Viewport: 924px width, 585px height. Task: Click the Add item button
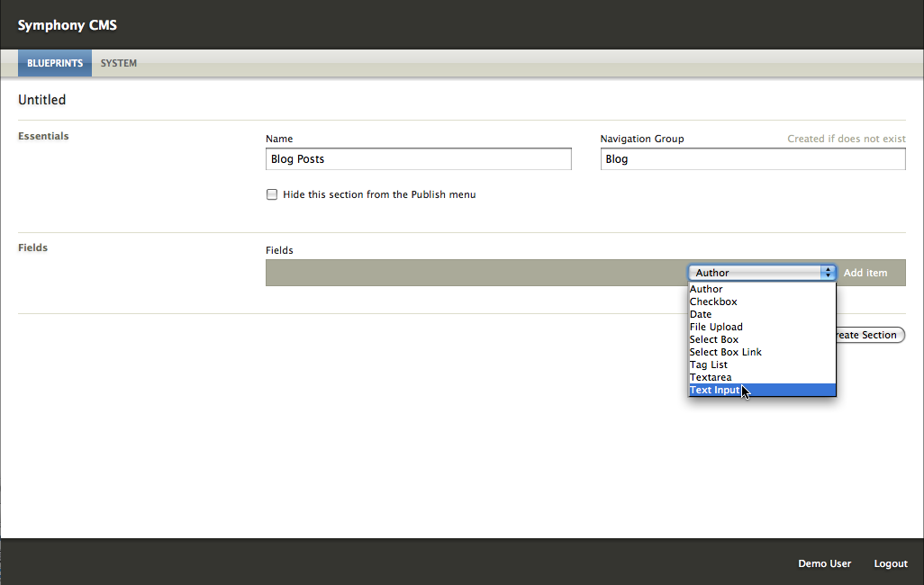tap(865, 273)
